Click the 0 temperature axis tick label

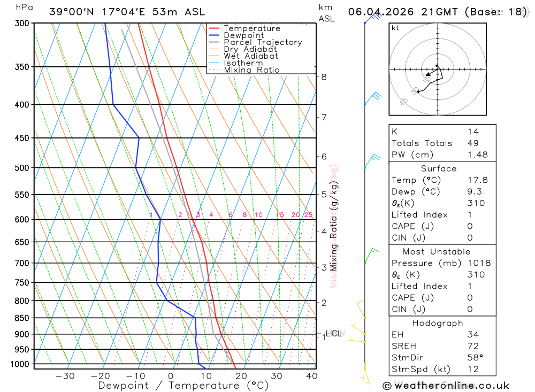(171, 376)
